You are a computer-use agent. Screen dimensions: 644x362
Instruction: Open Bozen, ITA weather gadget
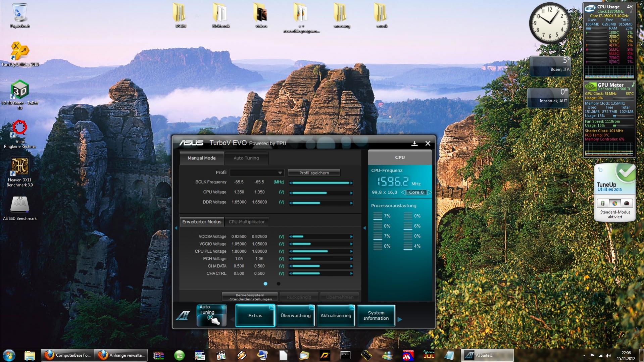550,66
